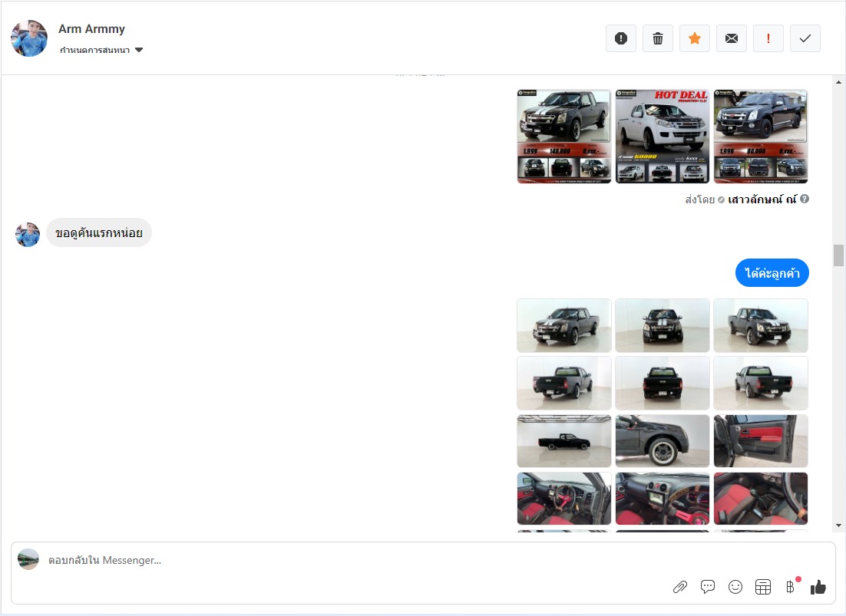
Task: Open HOT DEAL white pickup promo image
Action: 663,137
